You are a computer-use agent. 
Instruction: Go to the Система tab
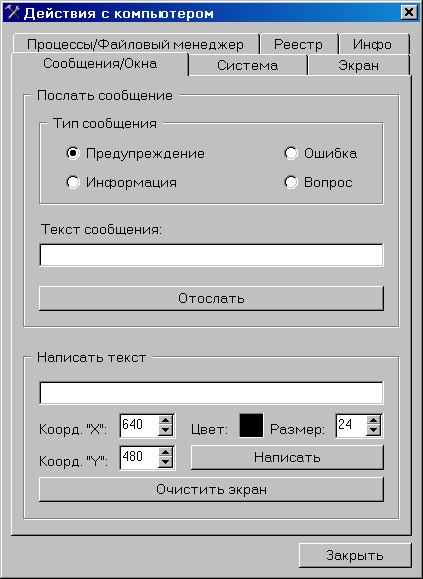(x=248, y=65)
